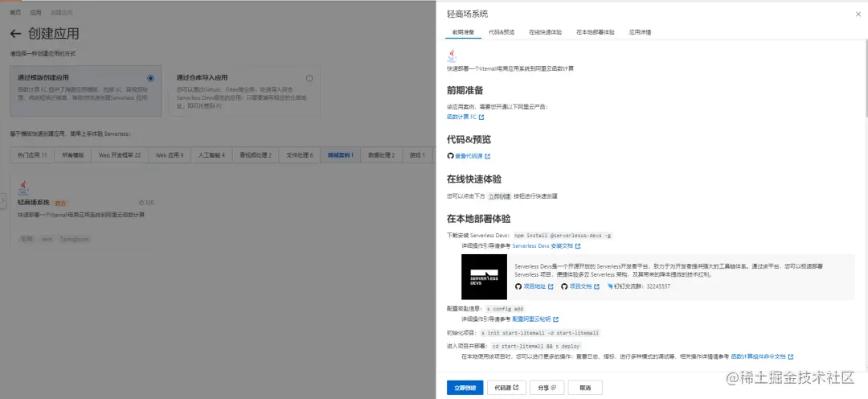Open the 文件处理 6 category tab

coord(300,155)
